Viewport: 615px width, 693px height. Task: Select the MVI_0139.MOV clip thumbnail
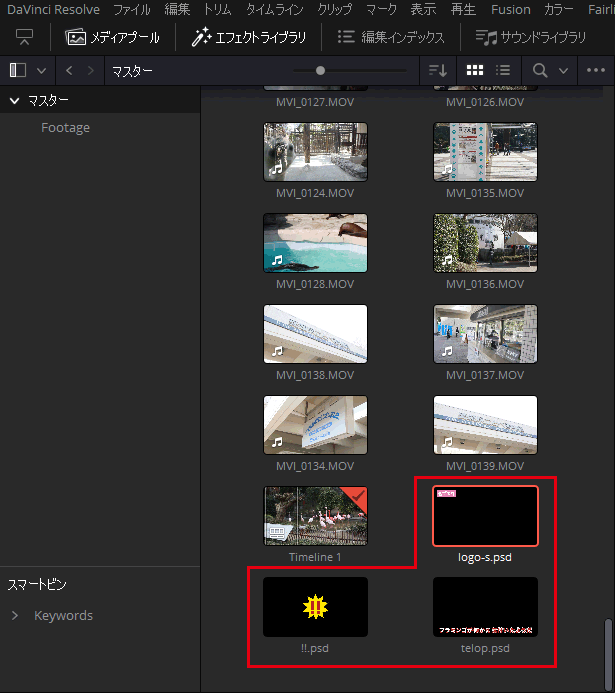(x=485, y=425)
